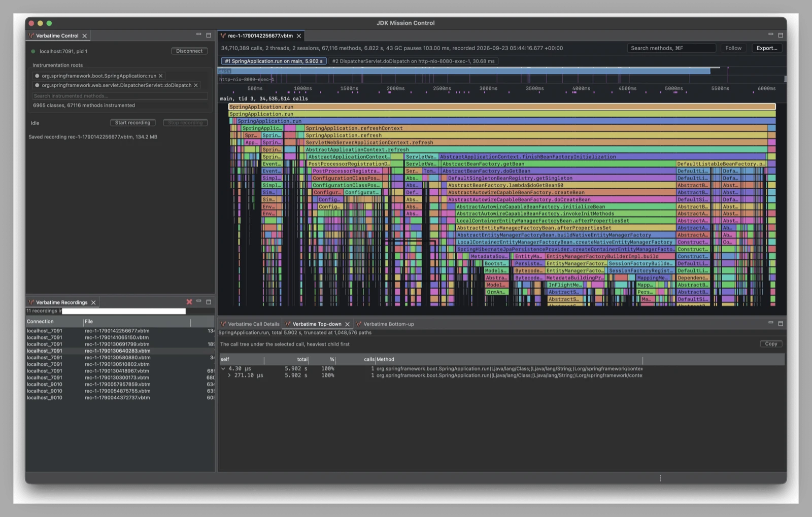Select the AbstractBeanFactory.getBean flame frame
This screenshot has height=517, width=812.
pyautogui.click(x=558, y=164)
